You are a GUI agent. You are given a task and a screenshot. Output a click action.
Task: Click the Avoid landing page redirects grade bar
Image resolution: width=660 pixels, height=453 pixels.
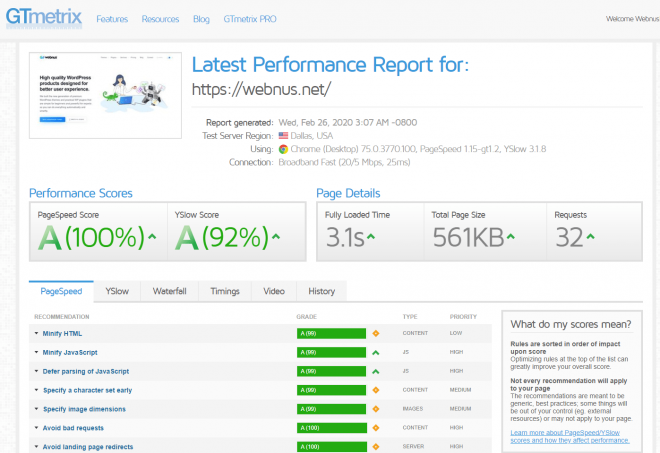[x=331, y=447]
